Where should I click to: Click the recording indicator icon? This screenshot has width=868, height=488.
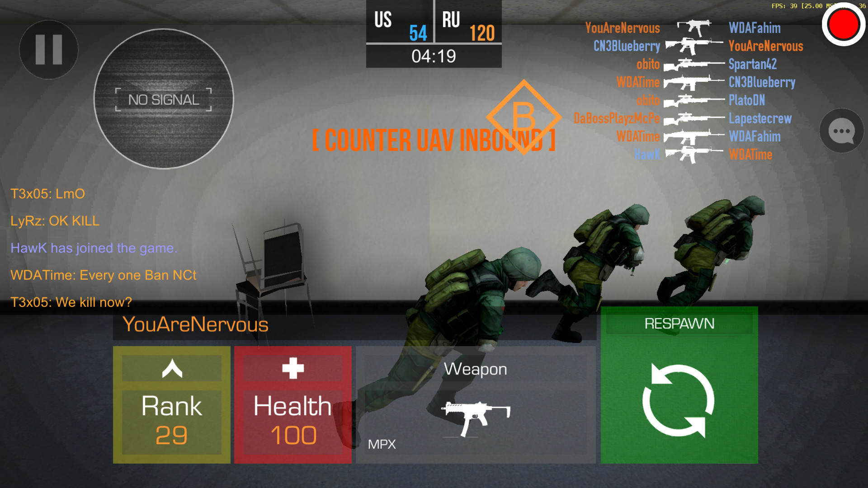845,25
